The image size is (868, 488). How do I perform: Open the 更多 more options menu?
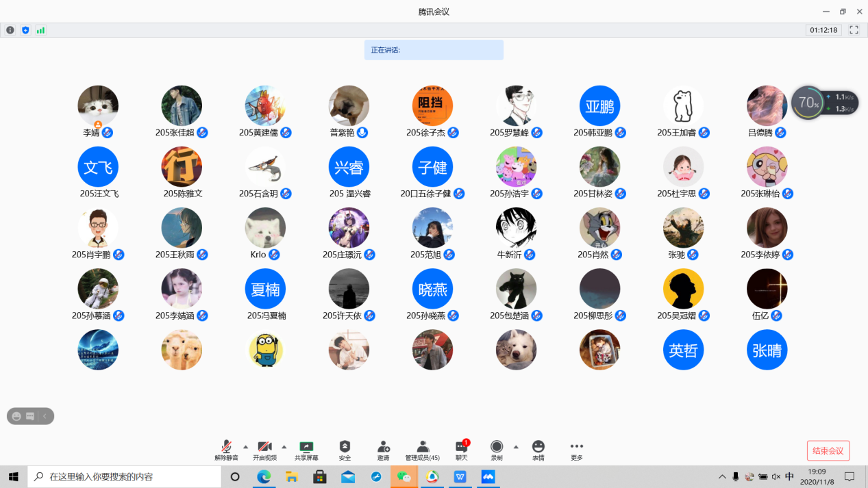(576, 450)
